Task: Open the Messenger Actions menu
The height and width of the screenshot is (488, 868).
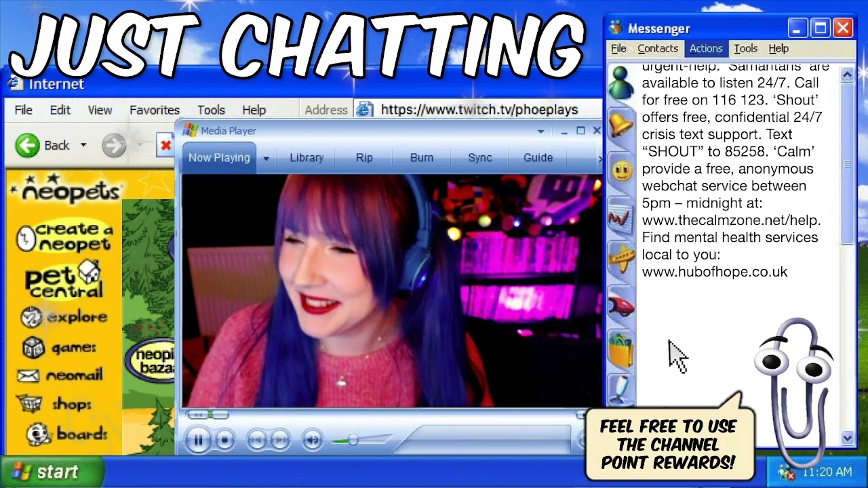Action: tap(706, 49)
